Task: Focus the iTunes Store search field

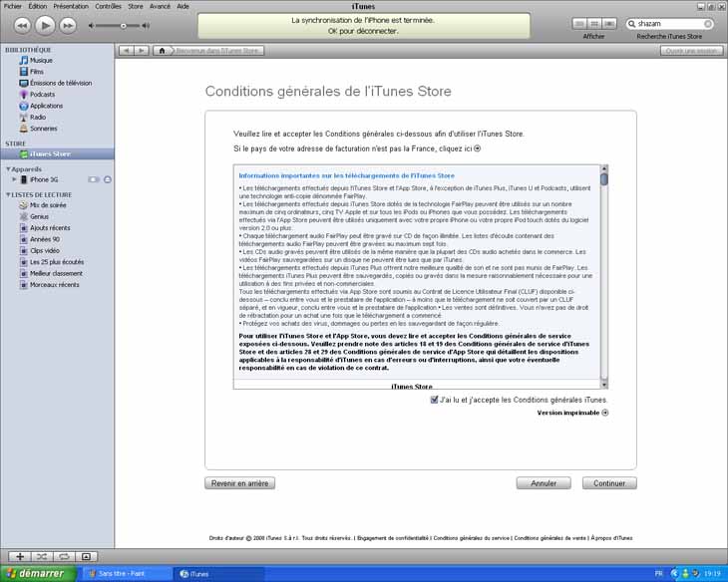Action: point(669,24)
